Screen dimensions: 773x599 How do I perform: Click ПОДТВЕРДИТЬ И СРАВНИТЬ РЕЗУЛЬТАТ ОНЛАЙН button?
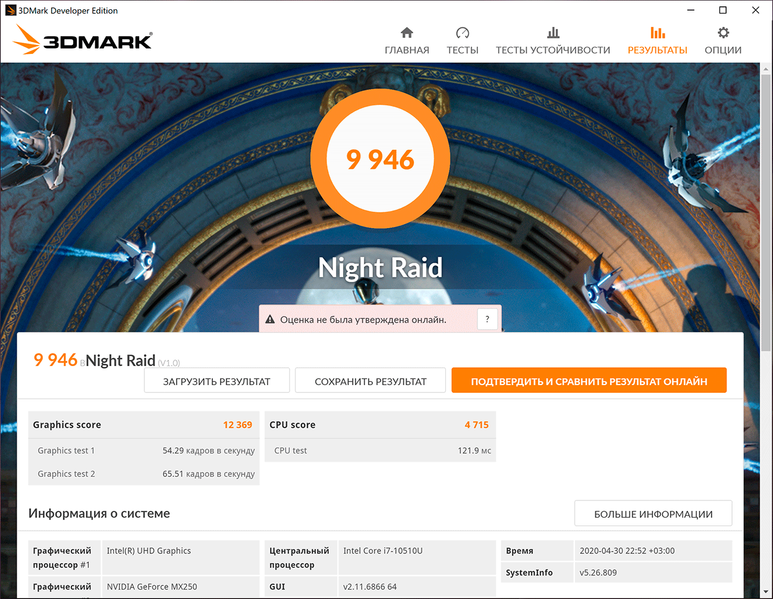click(589, 381)
